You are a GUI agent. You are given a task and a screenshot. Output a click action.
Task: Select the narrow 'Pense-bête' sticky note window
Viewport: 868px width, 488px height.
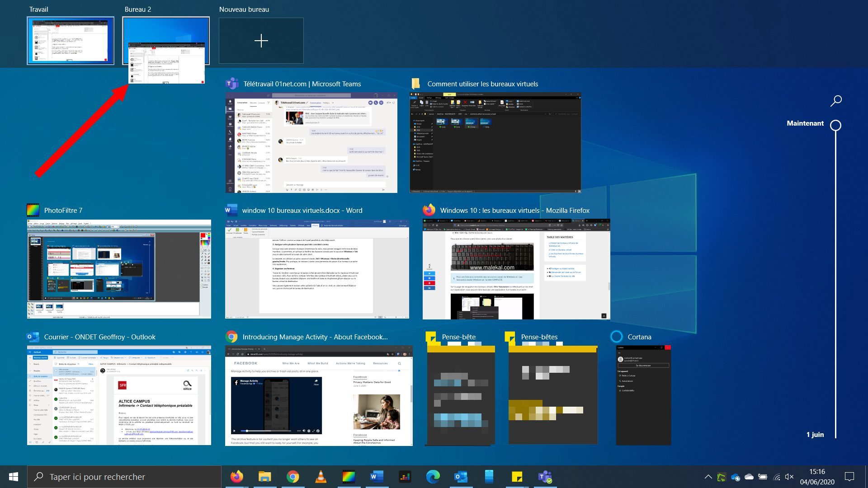tap(461, 395)
